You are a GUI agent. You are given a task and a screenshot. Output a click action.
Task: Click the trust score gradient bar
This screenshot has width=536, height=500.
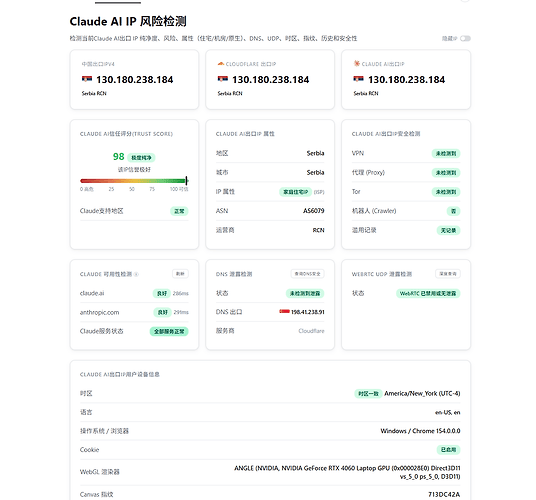click(x=134, y=181)
